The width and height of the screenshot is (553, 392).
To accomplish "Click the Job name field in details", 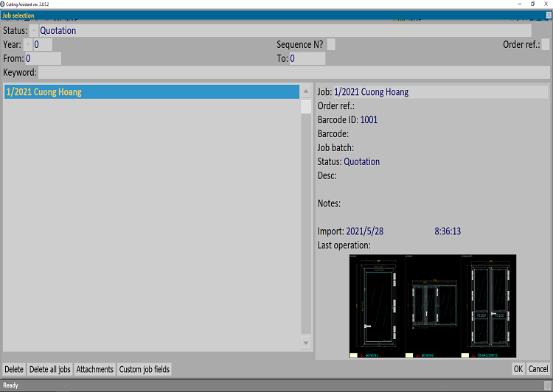I will coord(440,92).
